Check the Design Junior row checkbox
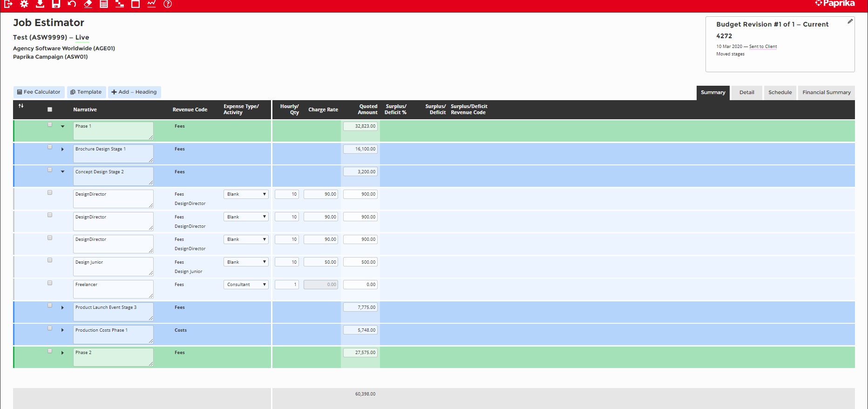The image size is (868, 409). pos(50,260)
